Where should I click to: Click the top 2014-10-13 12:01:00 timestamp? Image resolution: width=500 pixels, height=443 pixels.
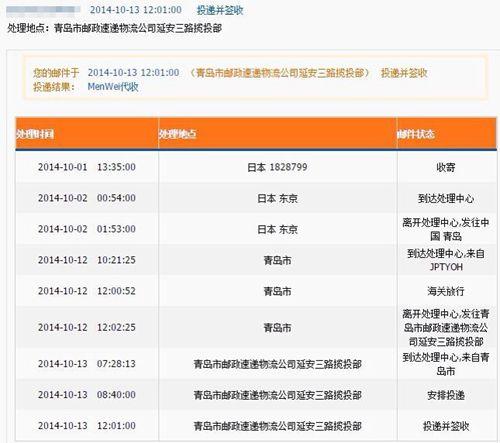(136, 10)
